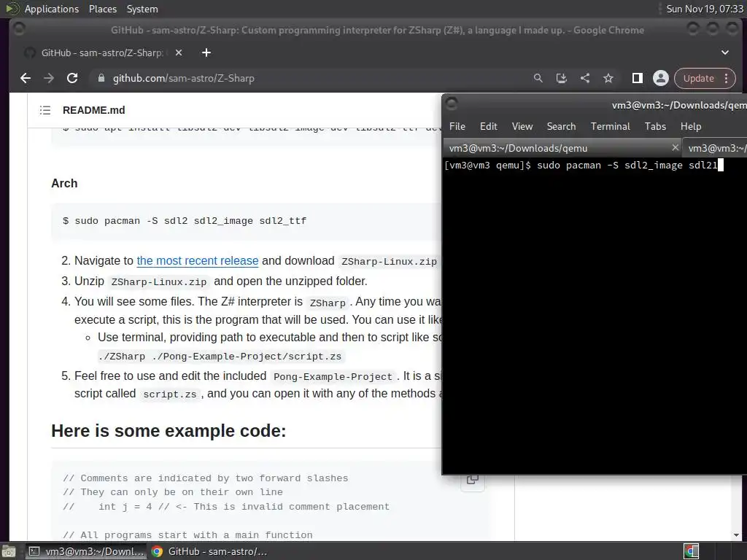Open README outline list icon
The width and height of the screenshot is (747, 560).
point(45,110)
